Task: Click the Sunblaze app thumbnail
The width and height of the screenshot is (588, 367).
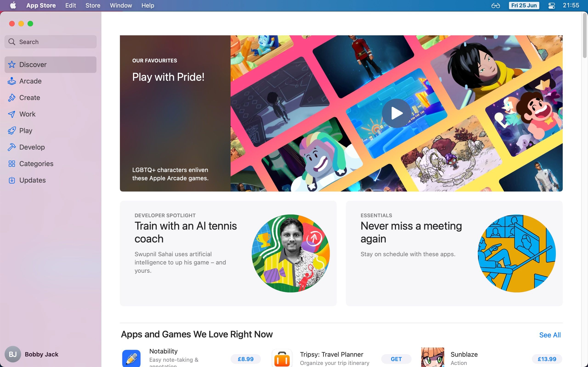Action: coord(432,357)
